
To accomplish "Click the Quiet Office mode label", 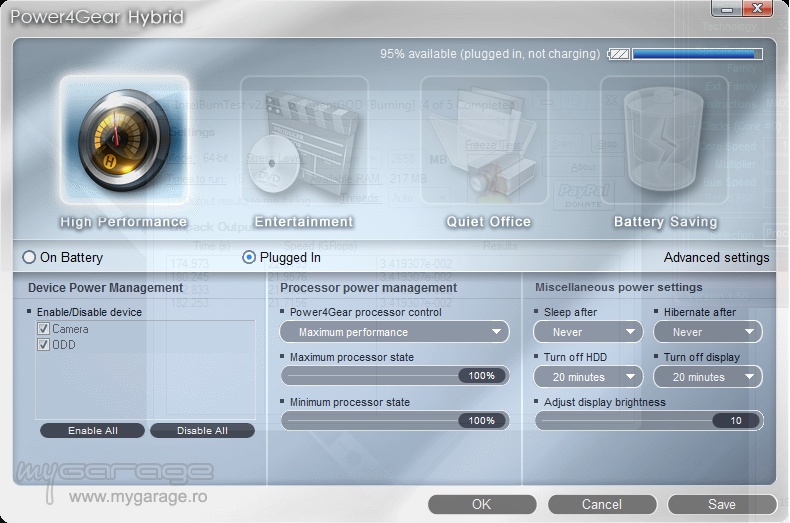I will click(488, 222).
